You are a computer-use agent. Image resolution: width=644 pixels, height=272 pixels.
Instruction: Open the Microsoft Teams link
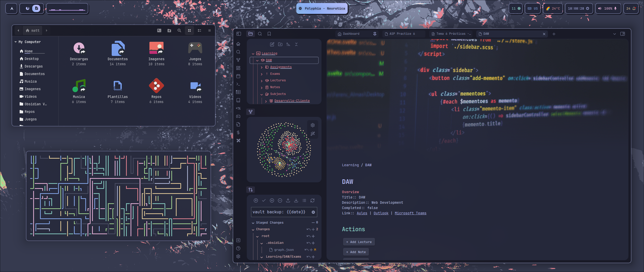[410, 213]
